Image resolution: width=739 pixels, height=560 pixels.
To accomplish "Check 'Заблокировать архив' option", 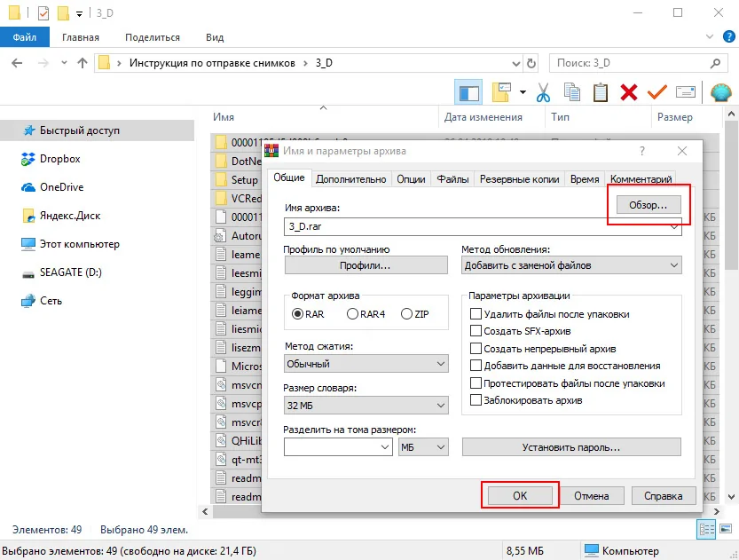I will pyautogui.click(x=476, y=400).
